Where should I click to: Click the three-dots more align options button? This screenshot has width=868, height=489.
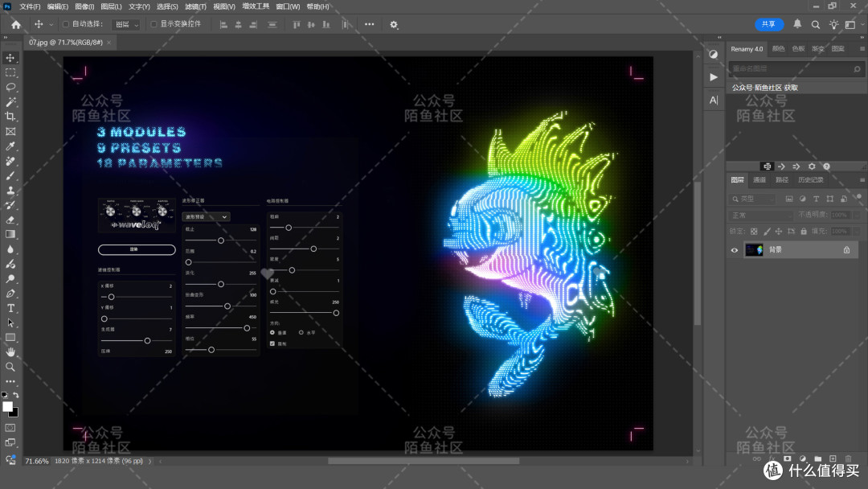pos(369,24)
